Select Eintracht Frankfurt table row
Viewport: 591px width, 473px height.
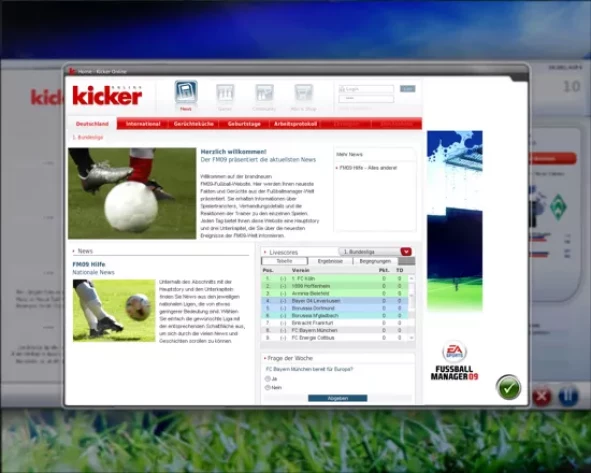coord(335,323)
